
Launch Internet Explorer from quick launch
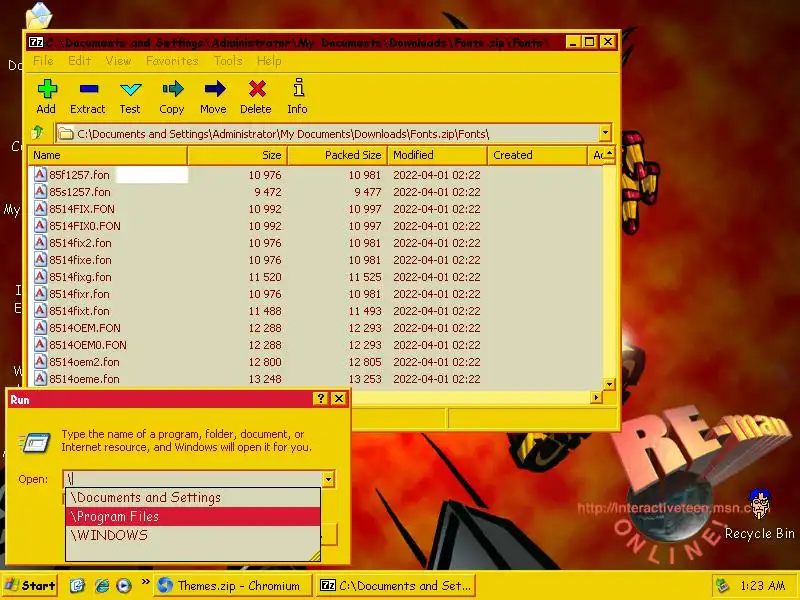[102, 585]
